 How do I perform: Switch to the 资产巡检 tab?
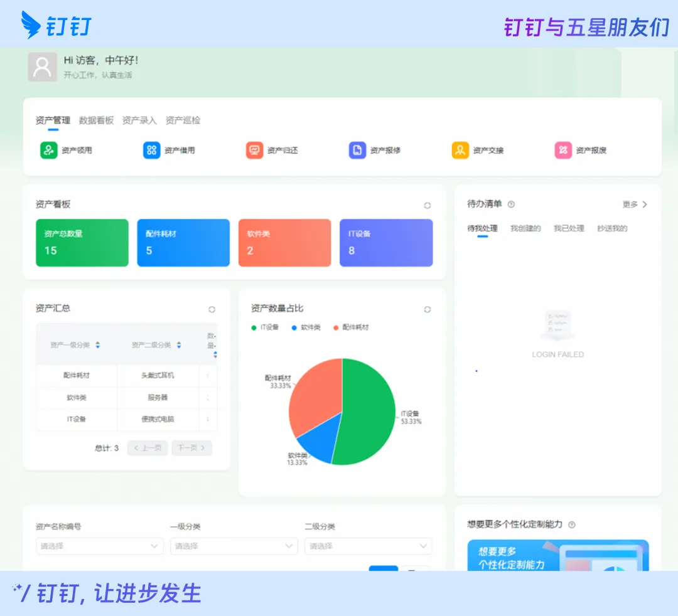tap(183, 120)
